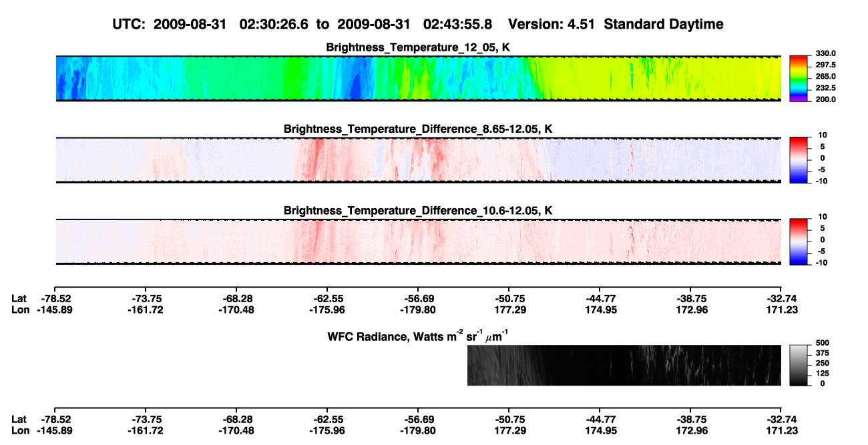Click the grayscale WFC Radiance image strip
Viewport: 868px width, 445px height.
(x=624, y=366)
